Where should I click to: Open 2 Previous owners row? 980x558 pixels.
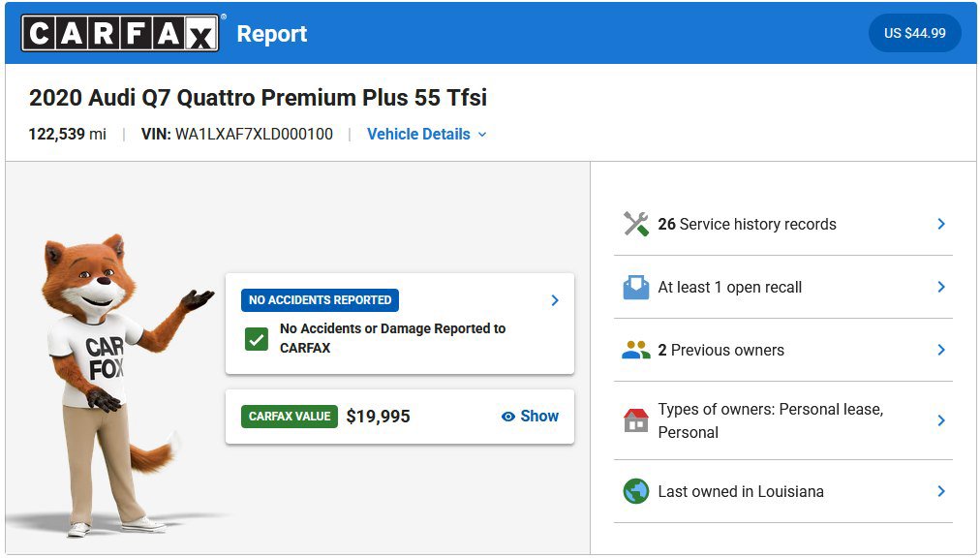(783, 350)
